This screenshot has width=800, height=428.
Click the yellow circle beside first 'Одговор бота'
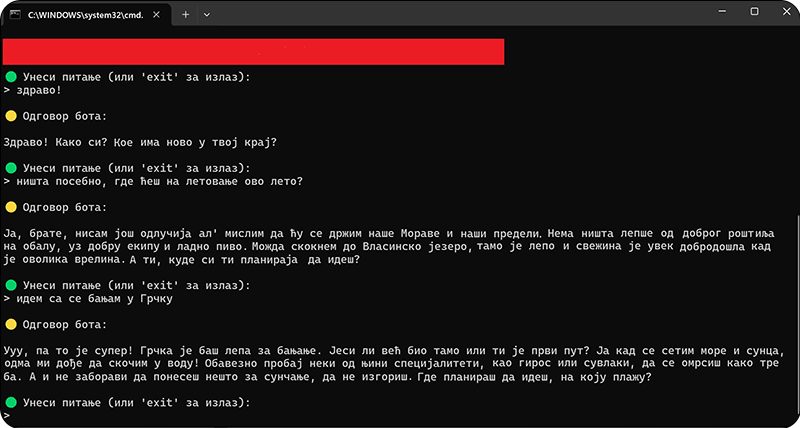pyautogui.click(x=10, y=118)
